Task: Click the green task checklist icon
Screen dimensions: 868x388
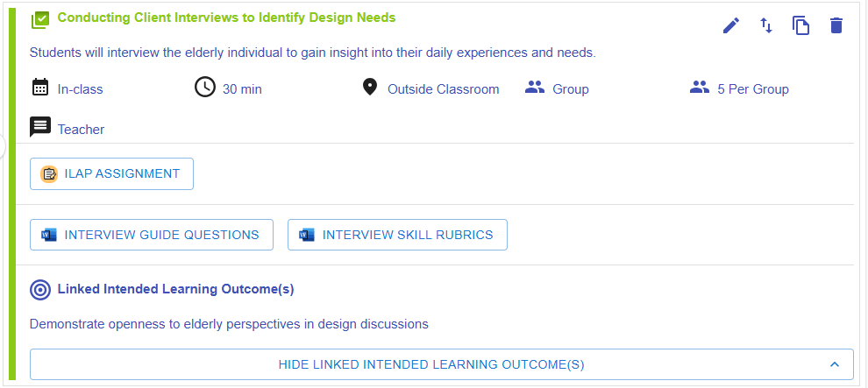Action: point(39,19)
